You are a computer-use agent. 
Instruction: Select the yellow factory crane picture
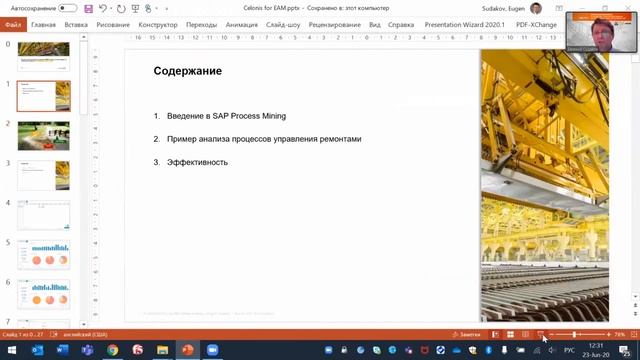tap(545, 186)
